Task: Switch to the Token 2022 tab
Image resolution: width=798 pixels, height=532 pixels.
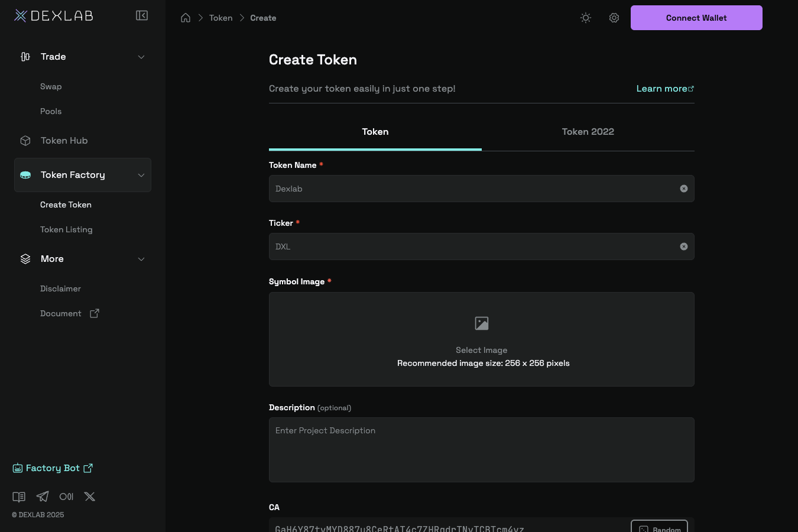Action: tap(588, 132)
